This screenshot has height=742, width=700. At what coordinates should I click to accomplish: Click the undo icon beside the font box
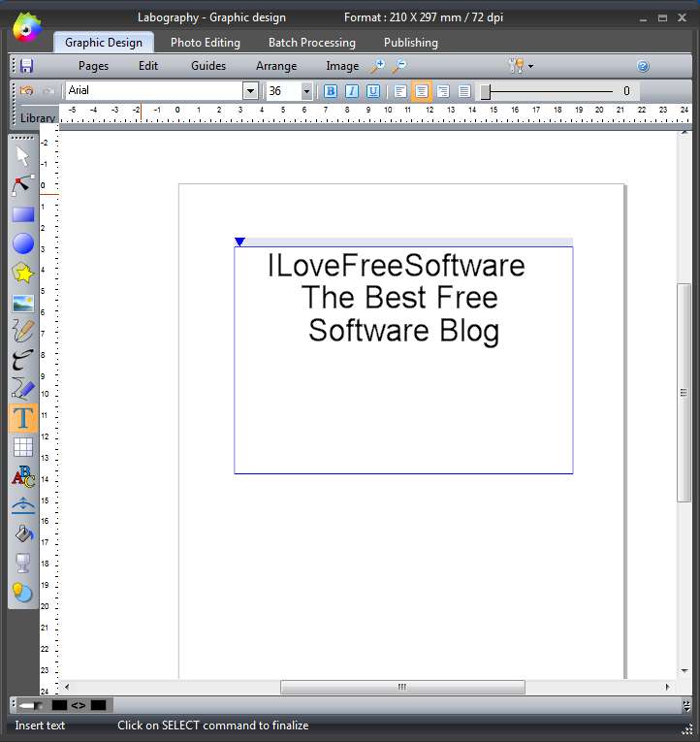click(x=27, y=90)
